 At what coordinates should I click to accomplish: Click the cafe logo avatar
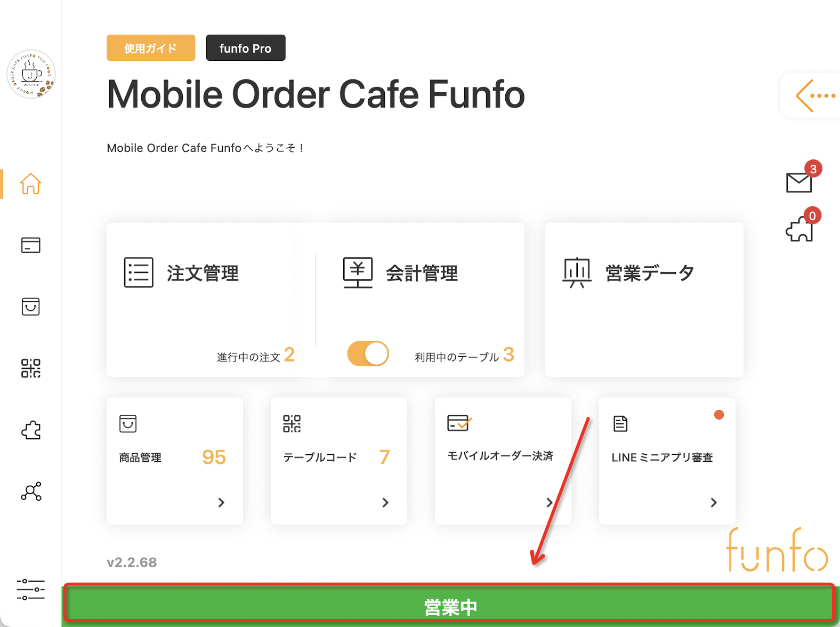point(31,74)
